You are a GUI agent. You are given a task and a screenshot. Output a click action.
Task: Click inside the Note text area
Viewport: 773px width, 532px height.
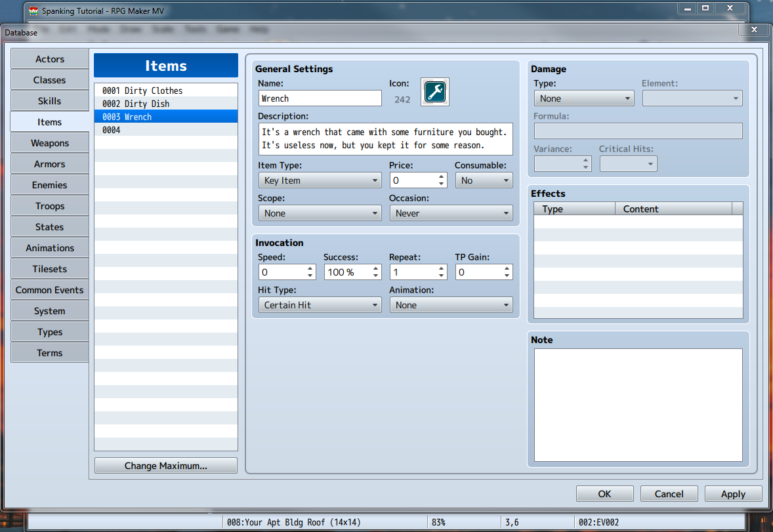click(638, 405)
